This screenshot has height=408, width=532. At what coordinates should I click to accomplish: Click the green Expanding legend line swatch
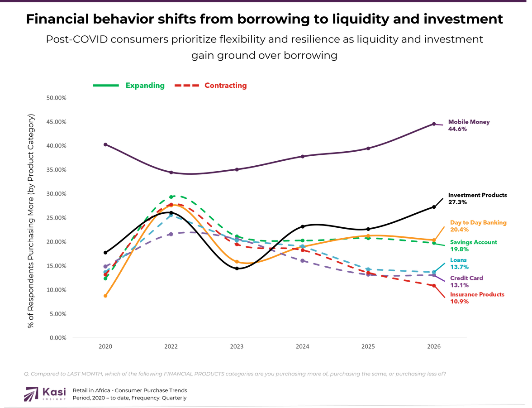pos(106,85)
